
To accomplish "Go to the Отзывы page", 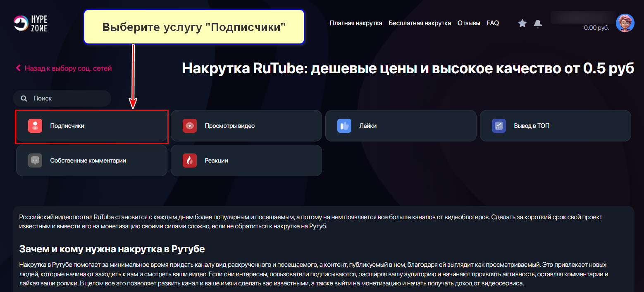I will [x=469, y=23].
